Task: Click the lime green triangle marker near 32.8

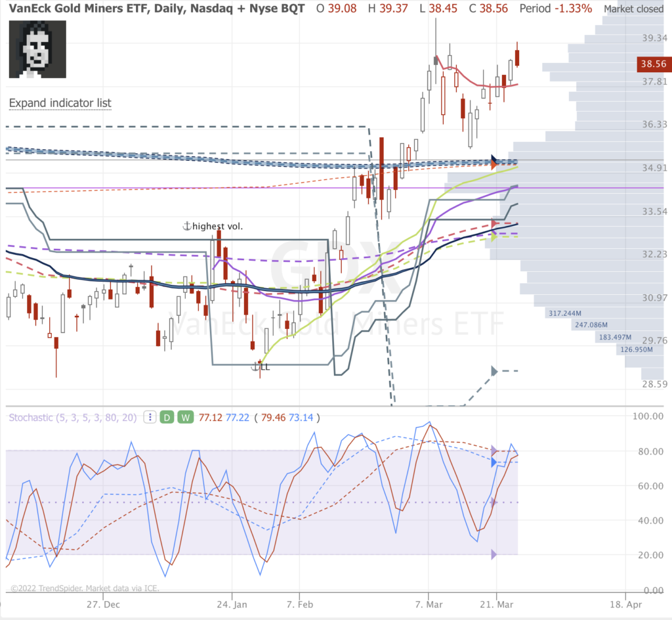Action: (x=494, y=236)
